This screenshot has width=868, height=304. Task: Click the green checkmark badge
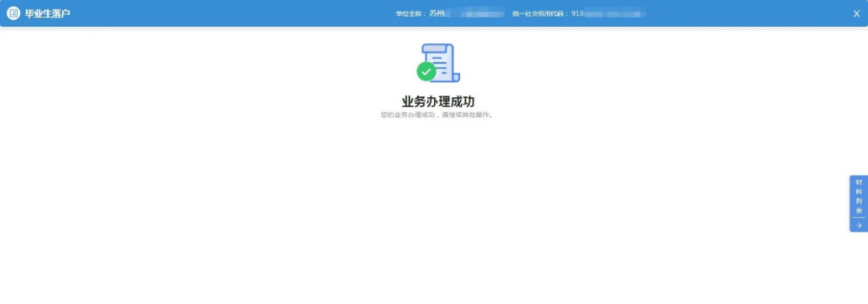point(427,72)
